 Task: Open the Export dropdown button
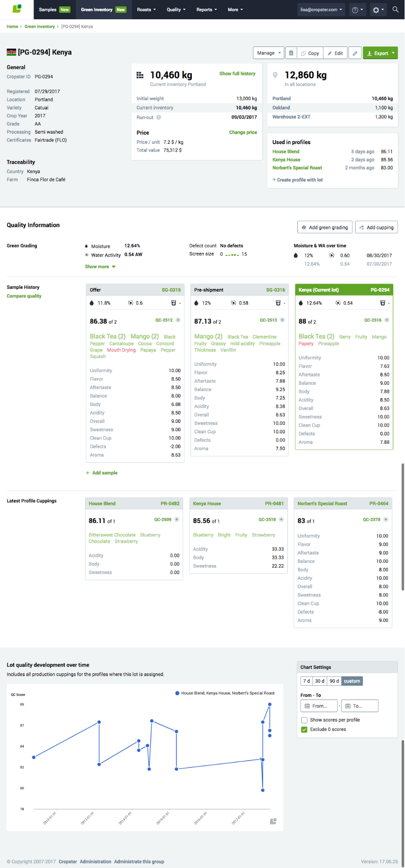(380, 53)
